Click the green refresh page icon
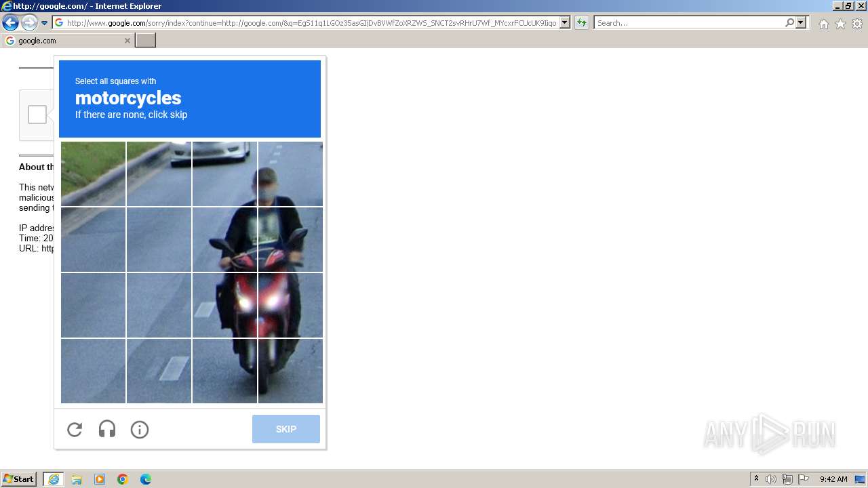 pyautogui.click(x=582, y=23)
